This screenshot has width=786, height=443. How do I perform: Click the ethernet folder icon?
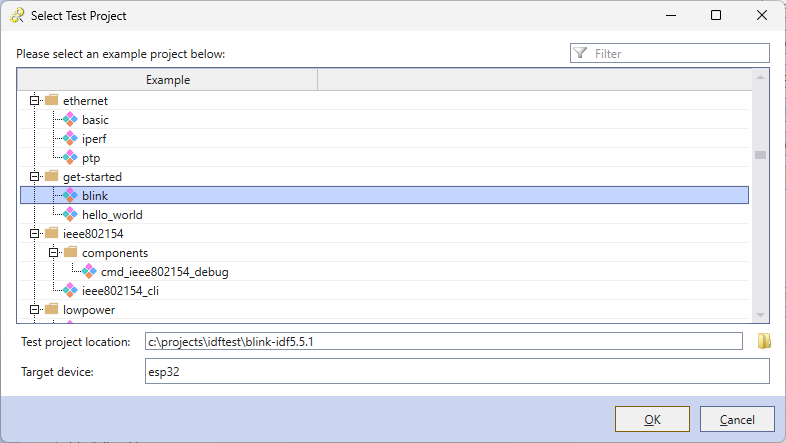tap(52, 100)
